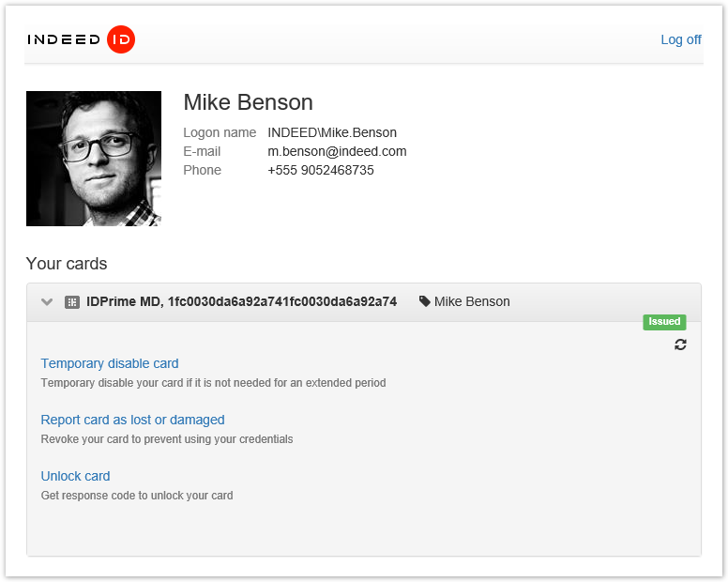This screenshot has width=728, height=582.
Task: Click the Get response code description text
Action: point(137,496)
